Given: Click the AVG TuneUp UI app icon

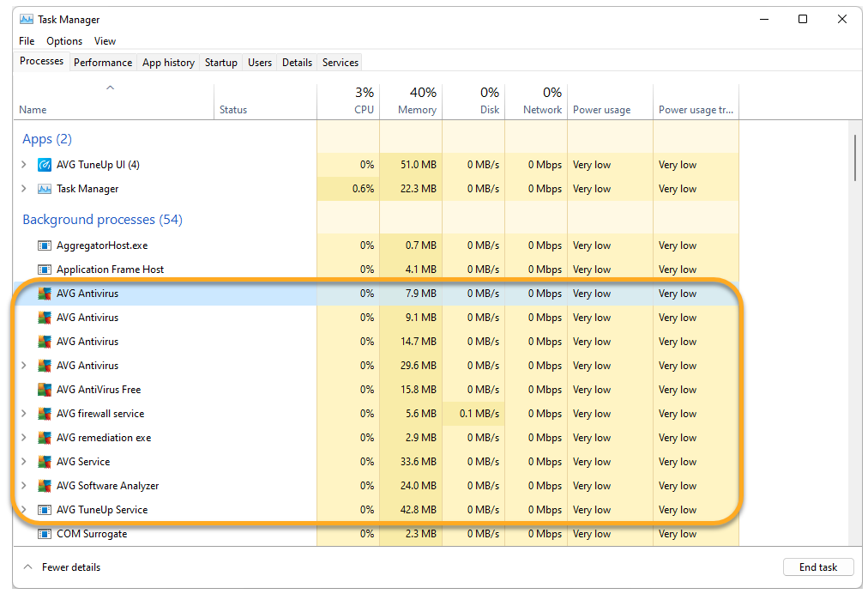Looking at the screenshot, I should pyautogui.click(x=45, y=165).
